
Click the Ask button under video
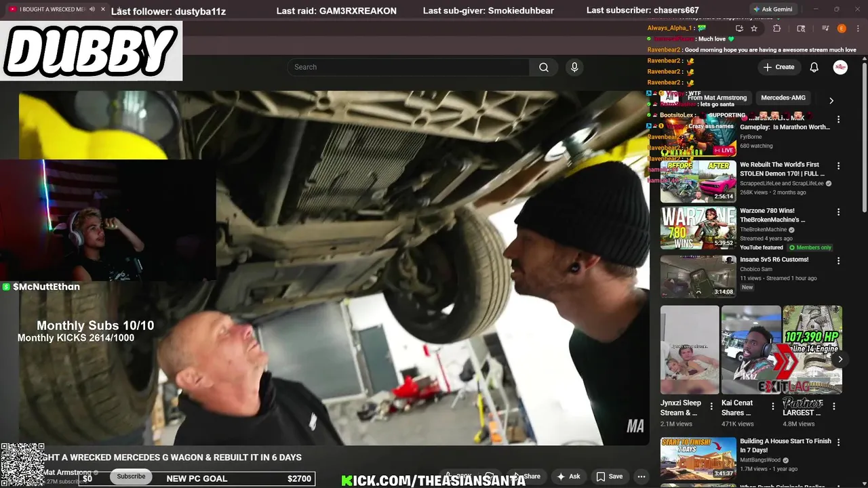pyautogui.click(x=568, y=476)
